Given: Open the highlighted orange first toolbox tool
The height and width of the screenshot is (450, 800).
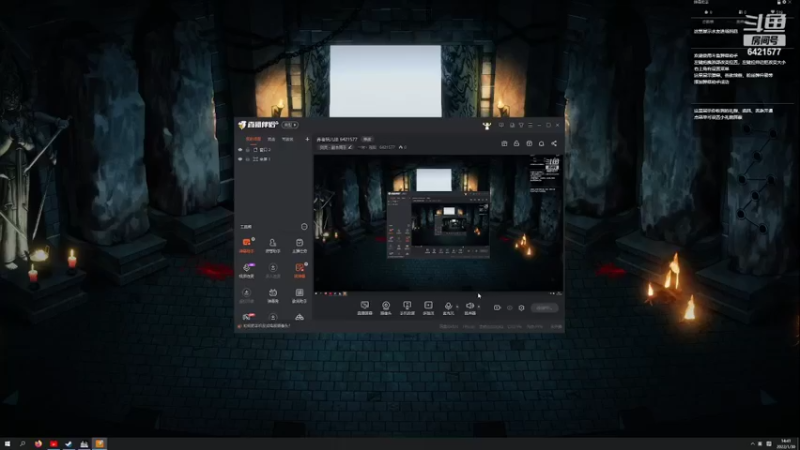Looking at the screenshot, I should click(x=246, y=245).
